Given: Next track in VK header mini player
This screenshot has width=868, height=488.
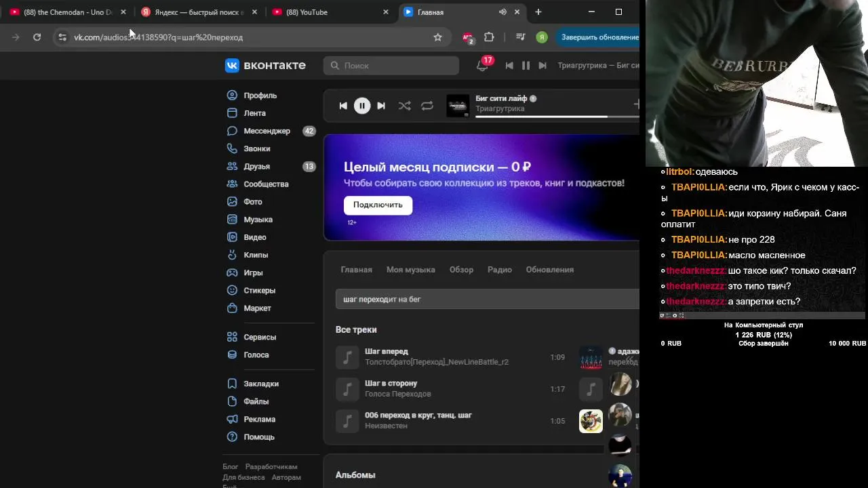Looking at the screenshot, I should (x=542, y=66).
